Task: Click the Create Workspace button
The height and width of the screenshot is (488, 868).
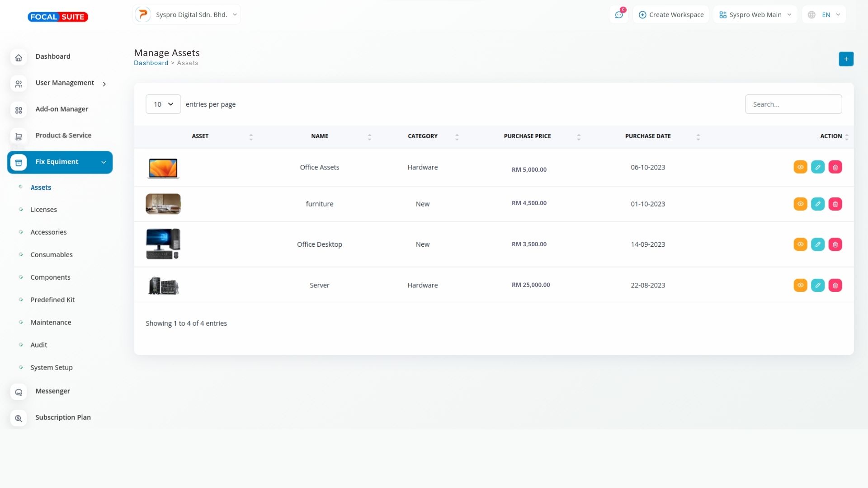Action: 671,14
